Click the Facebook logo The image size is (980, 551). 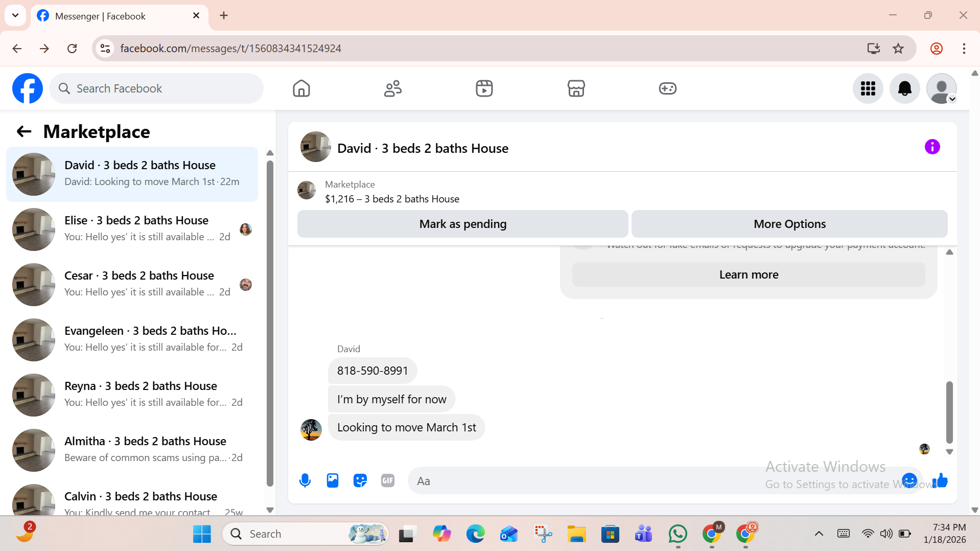point(28,88)
